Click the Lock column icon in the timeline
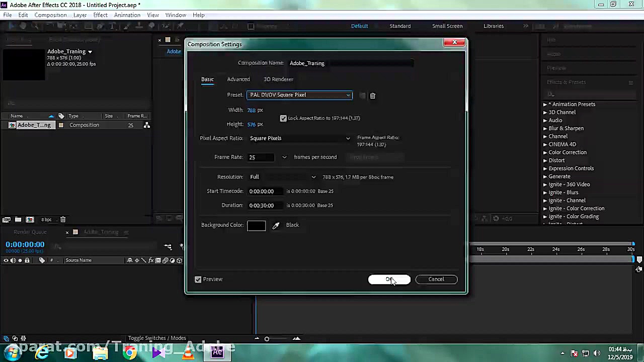This screenshot has height=362, width=644. 27,260
